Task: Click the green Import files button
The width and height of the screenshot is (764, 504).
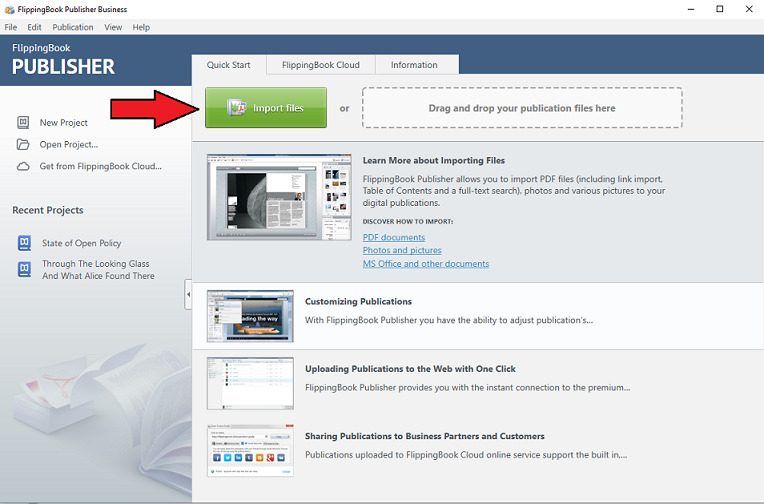Action: 266,108
